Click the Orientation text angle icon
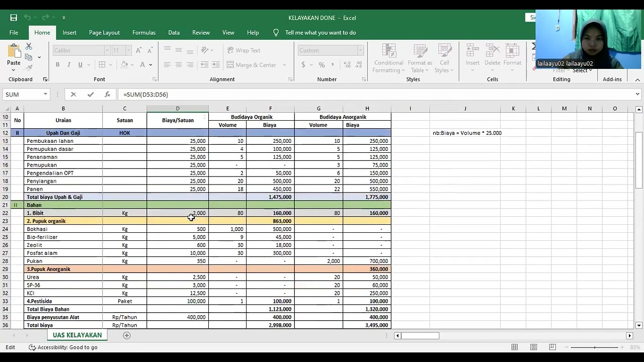 (x=205, y=50)
